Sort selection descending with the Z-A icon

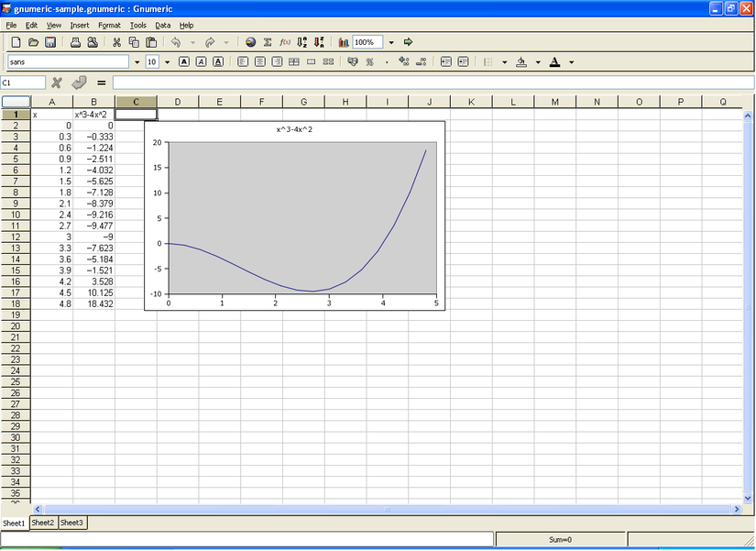(x=320, y=41)
